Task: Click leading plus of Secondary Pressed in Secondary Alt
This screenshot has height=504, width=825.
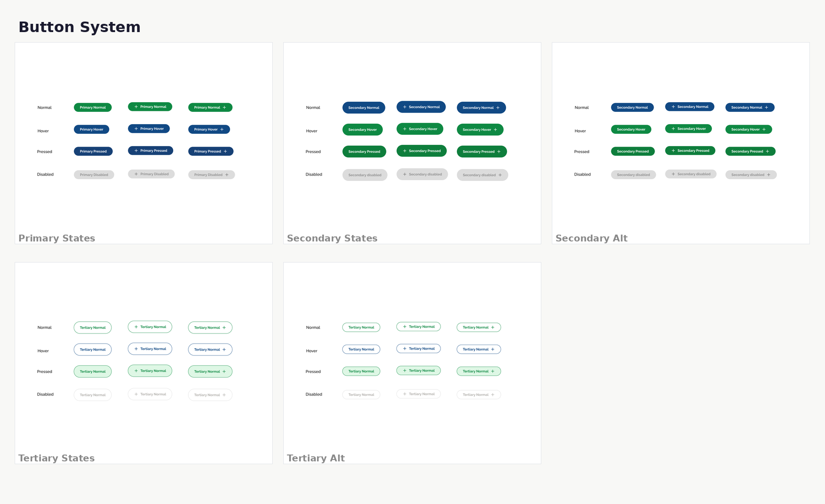Action: [x=673, y=151]
